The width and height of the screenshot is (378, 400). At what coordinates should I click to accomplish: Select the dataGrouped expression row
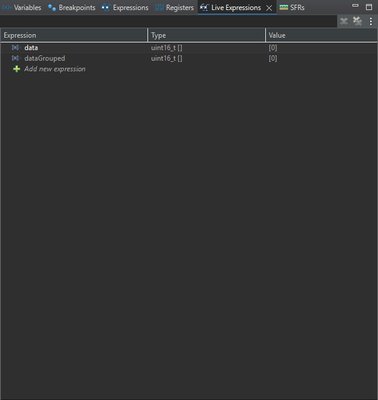point(189,58)
